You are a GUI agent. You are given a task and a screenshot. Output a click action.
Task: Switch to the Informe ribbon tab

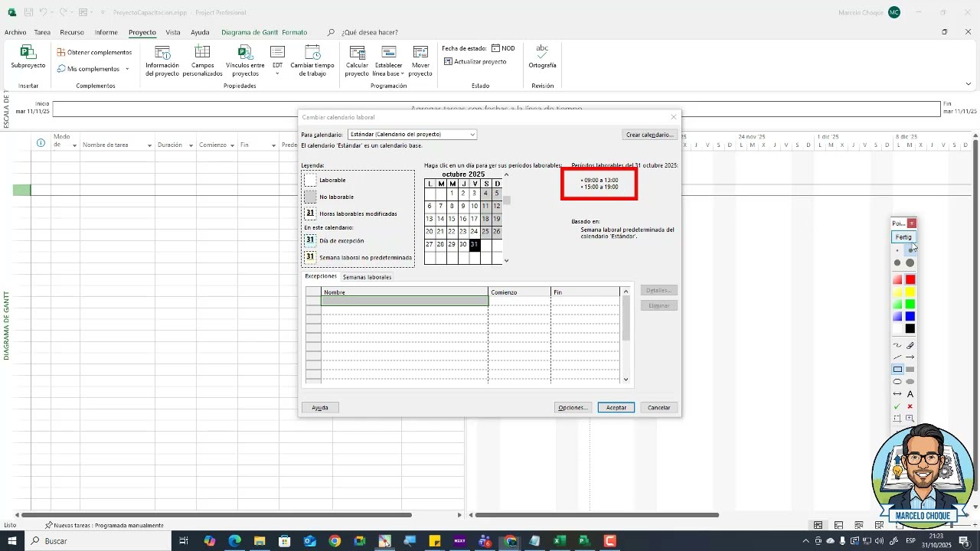pyautogui.click(x=106, y=32)
